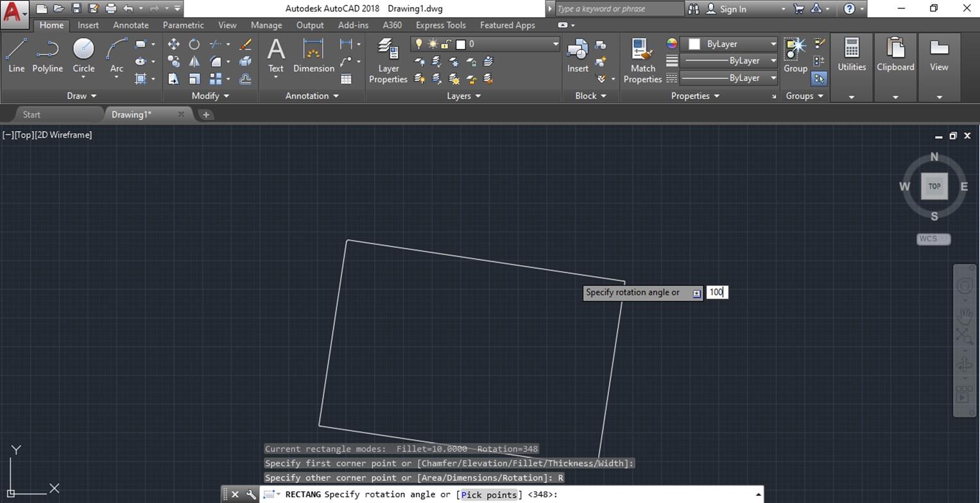Click the Stretch tool icon
The height and width of the screenshot is (503, 980).
pyautogui.click(x=173, y=79)
